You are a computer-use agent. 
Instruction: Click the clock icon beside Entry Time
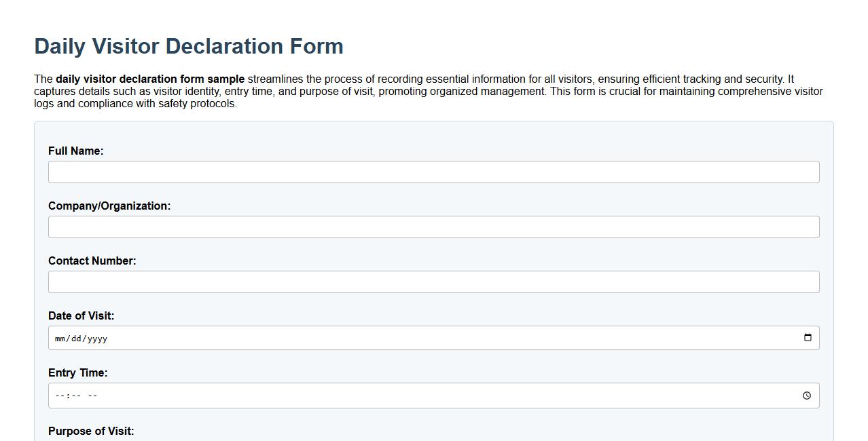click(807, 394)
